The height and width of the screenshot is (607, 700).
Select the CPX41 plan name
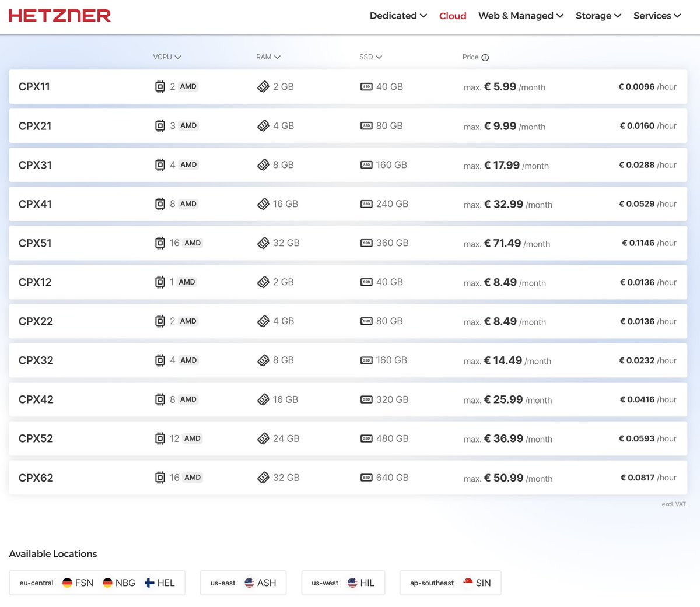pyautogui.click(x=35, y=204)
